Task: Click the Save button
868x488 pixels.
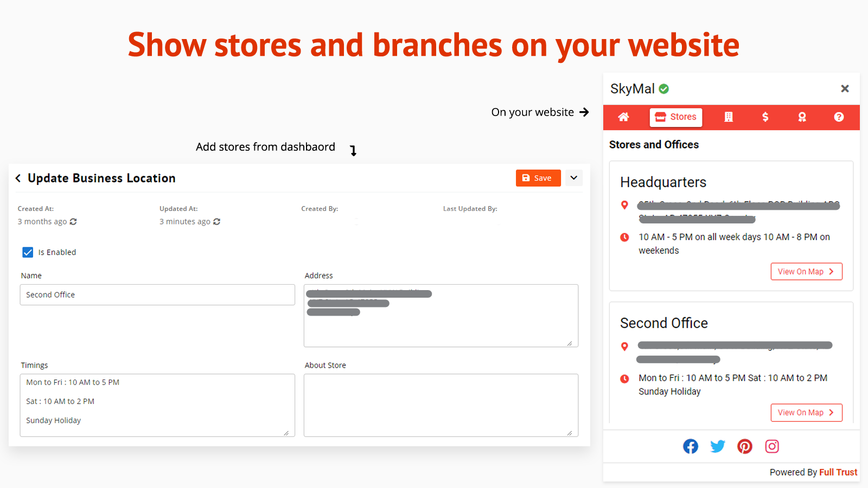Action: point(538,178)
